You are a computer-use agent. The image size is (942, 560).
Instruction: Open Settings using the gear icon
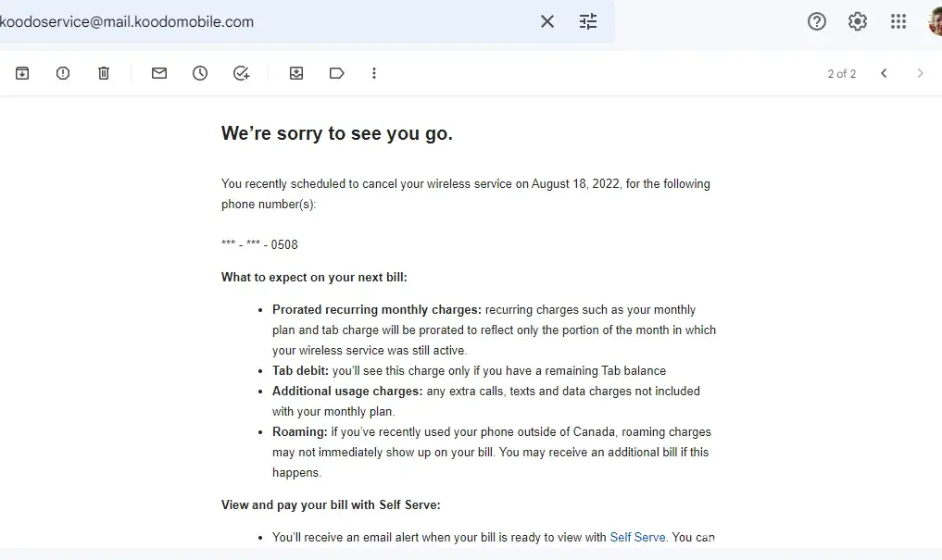[x=858, y=21]
